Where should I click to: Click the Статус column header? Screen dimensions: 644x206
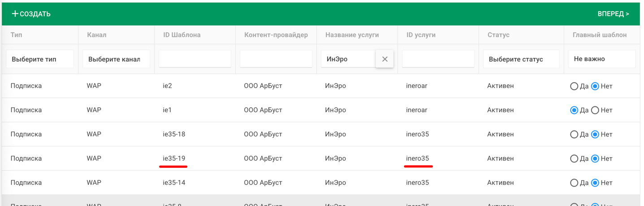pyautogui.click(x=498, y=35)
